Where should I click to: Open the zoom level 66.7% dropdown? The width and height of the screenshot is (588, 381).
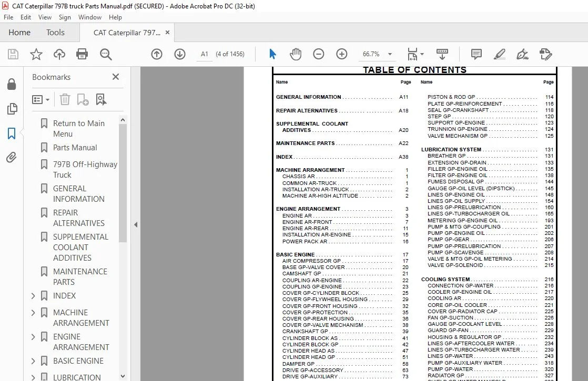pyautogui.click(x=390, y=54)
